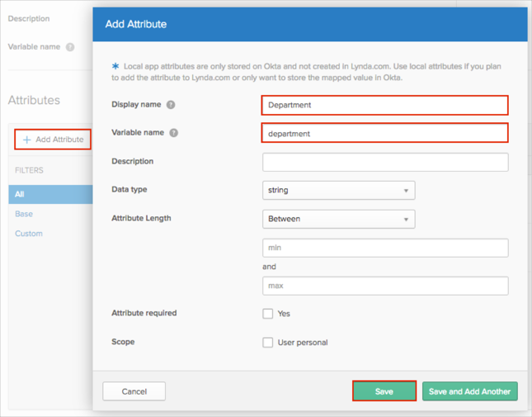Cancel the Add Attribute dialog
Screen dimensions: 532x417
[x=134, y=391]
